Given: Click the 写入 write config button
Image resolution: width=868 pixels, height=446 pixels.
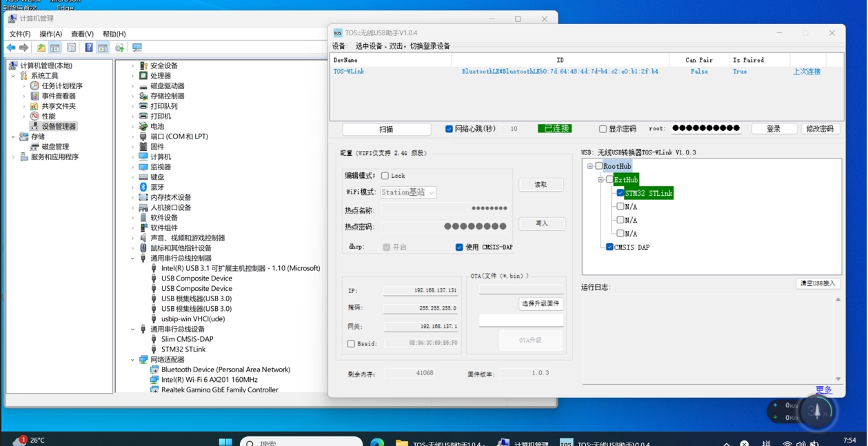Looking at the screenshot, I should [542, 223].
